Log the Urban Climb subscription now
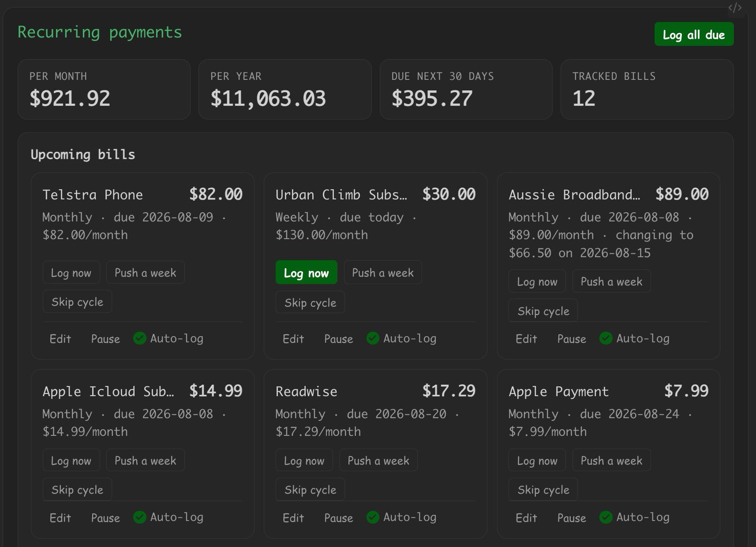The image size is (756, 547). (307, 272)
